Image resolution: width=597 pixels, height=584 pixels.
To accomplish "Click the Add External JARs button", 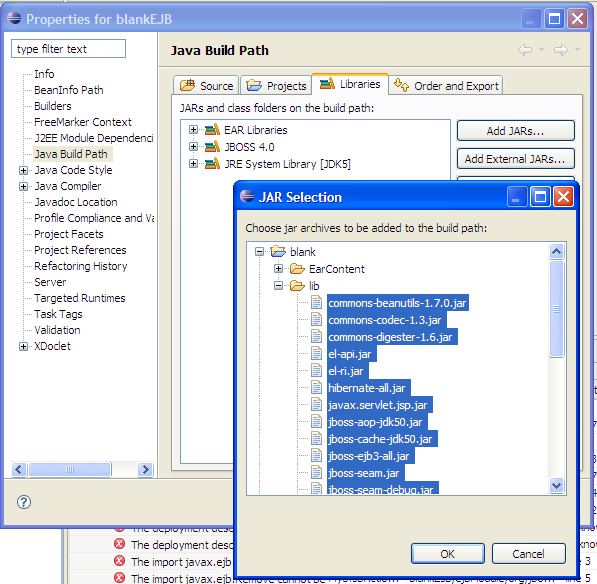I will [x=516, y=159].
